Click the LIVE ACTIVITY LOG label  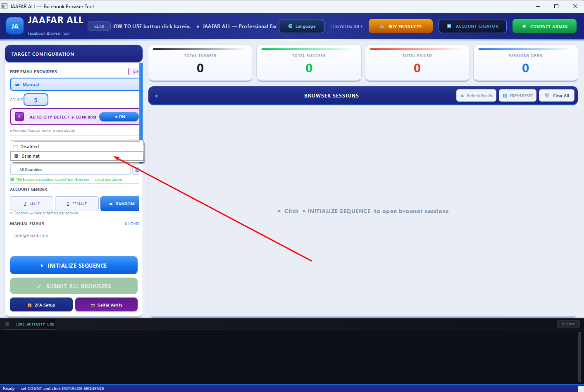pos(35,324)
